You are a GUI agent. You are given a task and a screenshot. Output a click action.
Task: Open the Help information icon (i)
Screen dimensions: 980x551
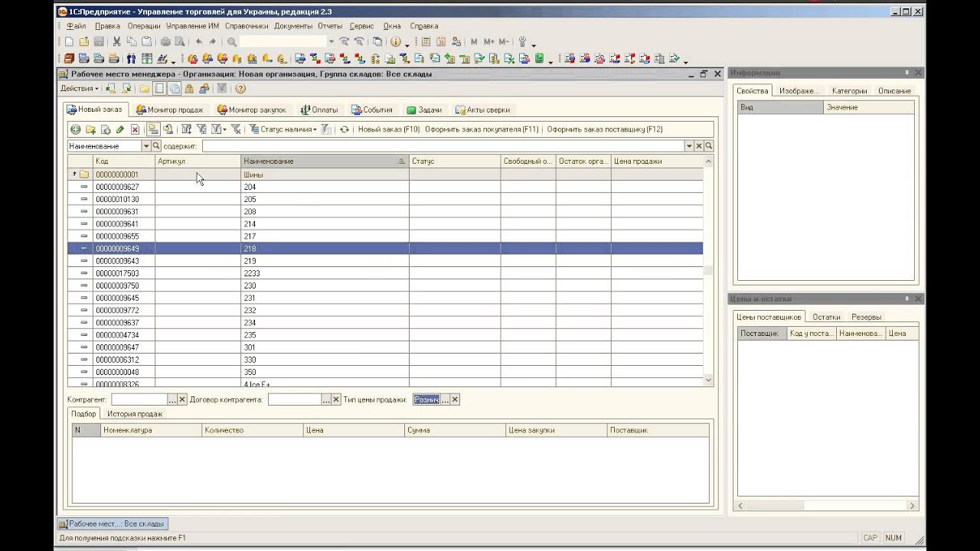(396, 41)
